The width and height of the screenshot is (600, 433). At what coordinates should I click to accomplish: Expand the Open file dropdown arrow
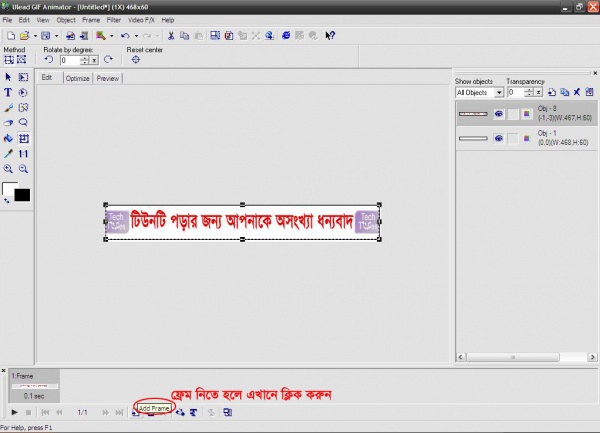click(35, 36)
